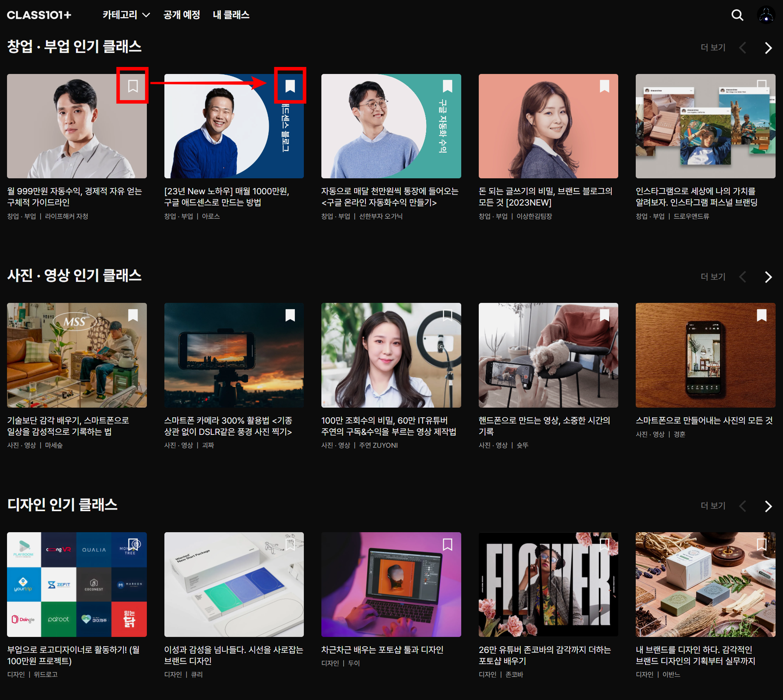Bookmark 내 브랜드를 디자인 하다 class
This screenshot has height=700, width=783.
pos(761,544)
